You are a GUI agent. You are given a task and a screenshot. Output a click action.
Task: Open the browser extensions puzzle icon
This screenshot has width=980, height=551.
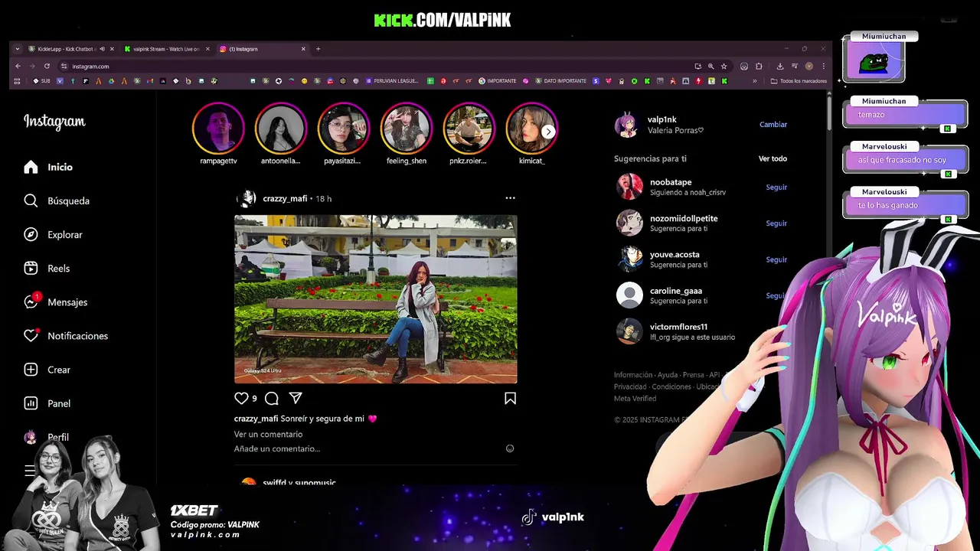[759, 66]
